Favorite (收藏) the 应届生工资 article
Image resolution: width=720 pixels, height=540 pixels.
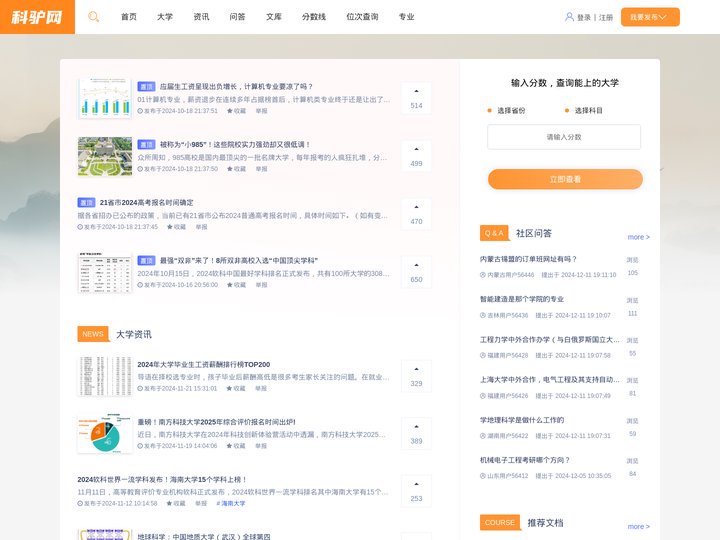coord(236,111)
